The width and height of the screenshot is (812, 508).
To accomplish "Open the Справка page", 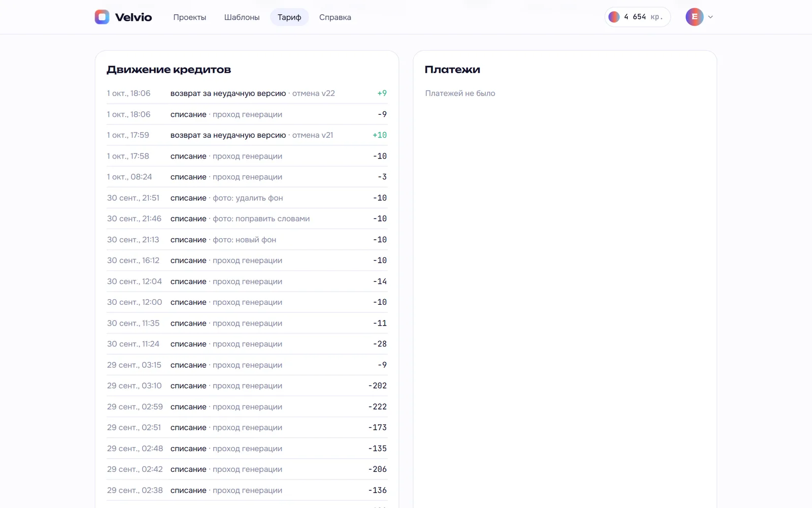I will [335, 17].
